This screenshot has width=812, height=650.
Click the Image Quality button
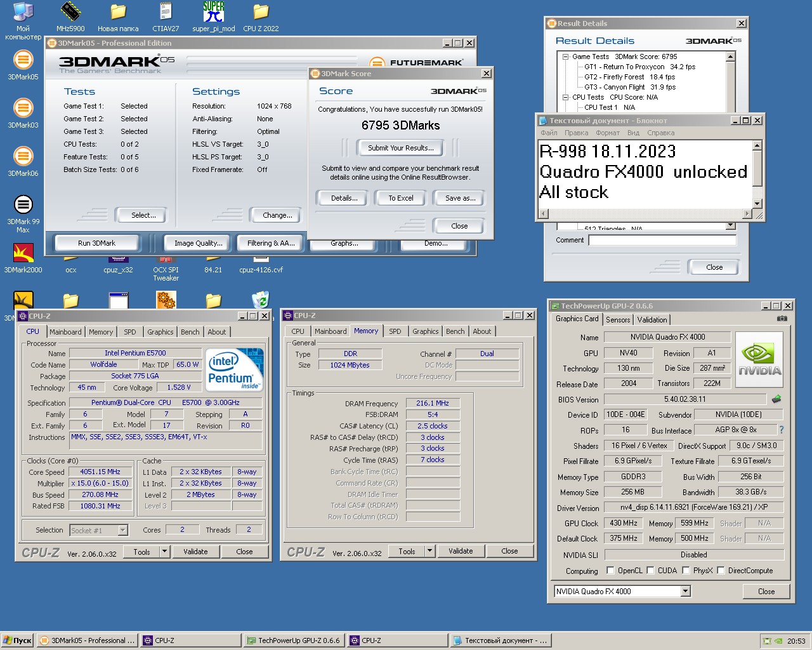click(x=198, y=243)
